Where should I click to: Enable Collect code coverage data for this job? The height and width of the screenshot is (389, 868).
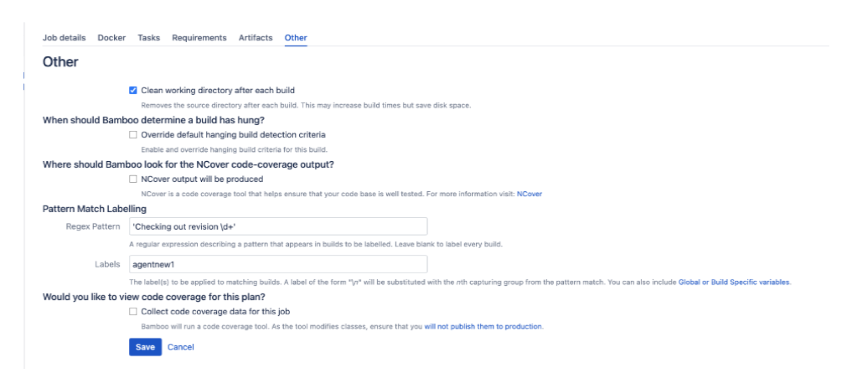click(133, 312)
